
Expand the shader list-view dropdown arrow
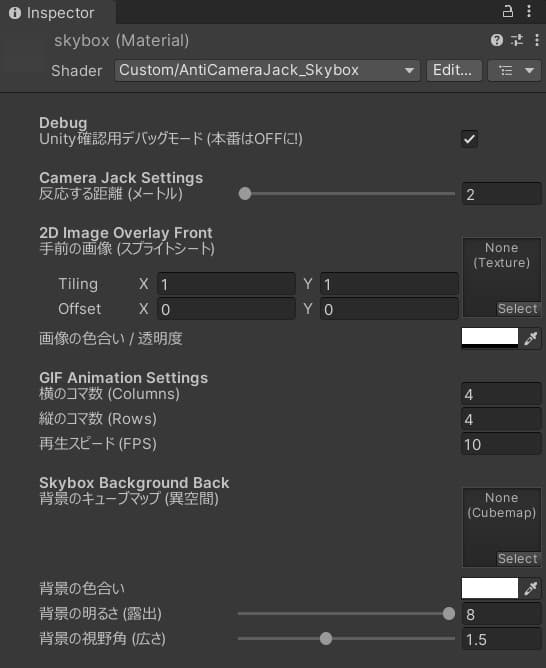pyautogui.click(x=529, y=70)
